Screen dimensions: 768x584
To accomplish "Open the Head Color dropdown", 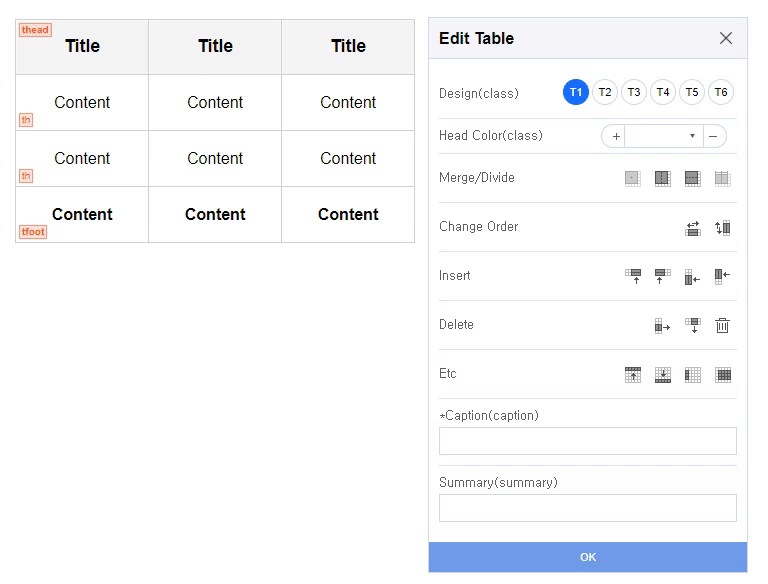I will pyautogui.click(x=664, y=136).
